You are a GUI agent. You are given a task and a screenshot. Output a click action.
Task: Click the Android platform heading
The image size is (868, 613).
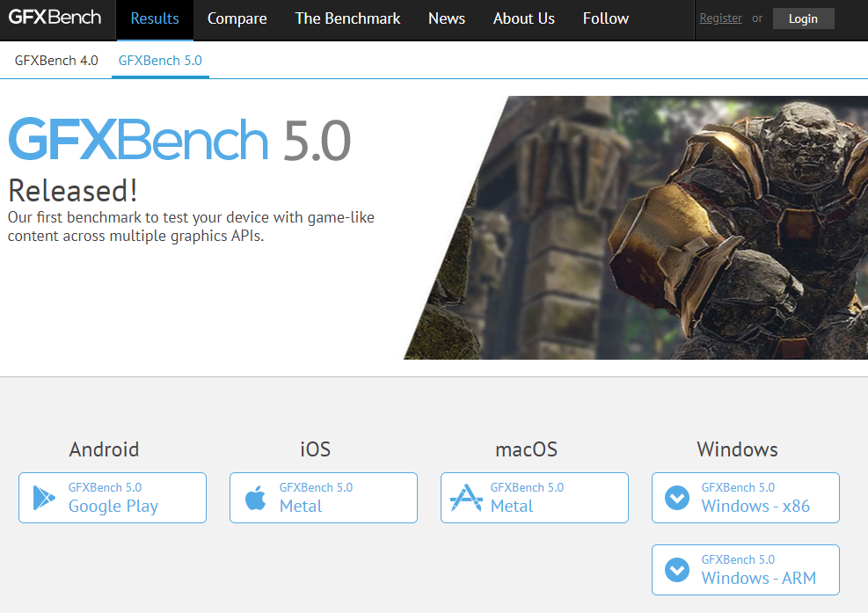click(104, 449)
